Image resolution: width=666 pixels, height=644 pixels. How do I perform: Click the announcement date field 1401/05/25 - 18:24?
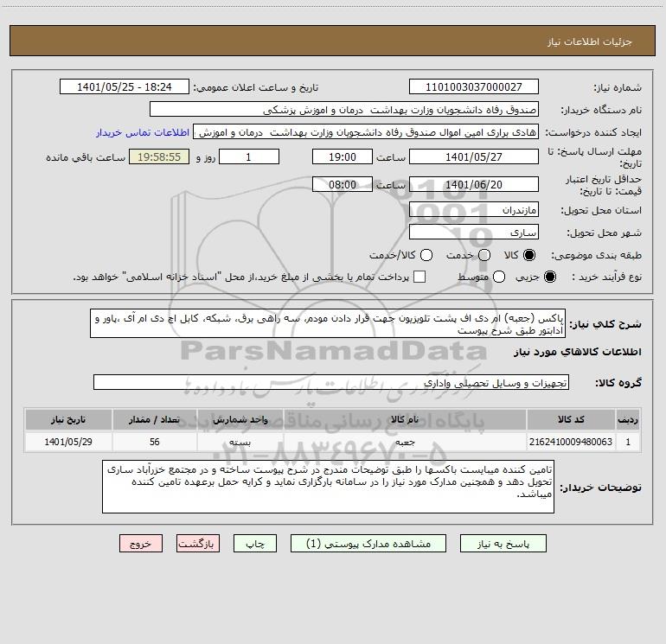(x=124, y=86)
